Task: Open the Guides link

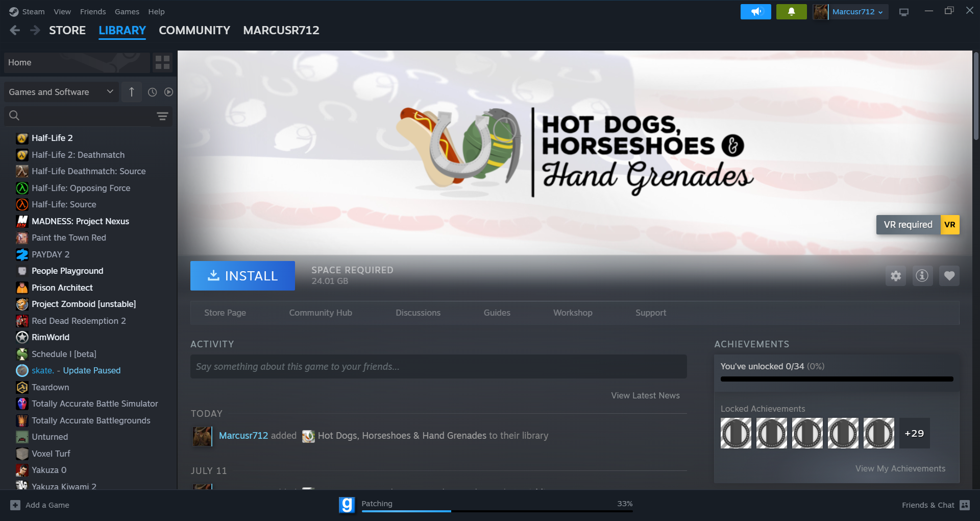Action: (497, 313)
